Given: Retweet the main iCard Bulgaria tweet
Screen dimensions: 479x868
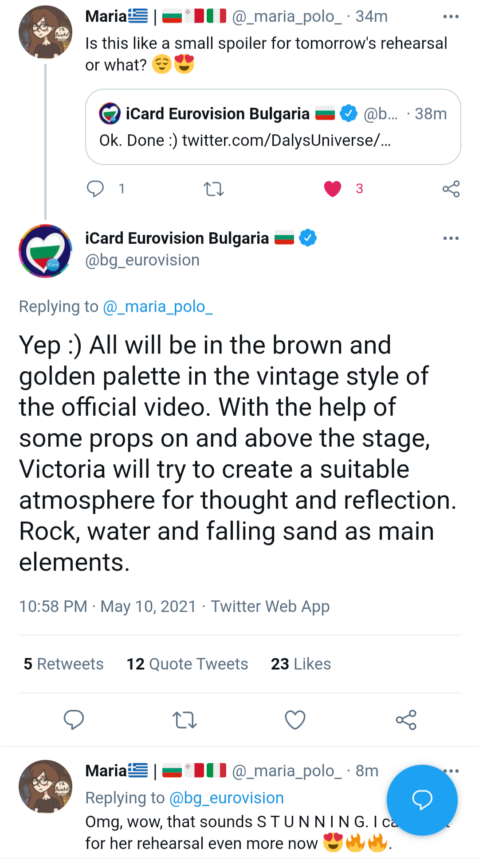Looking at the screenshot, I should (x=185, y=720).
